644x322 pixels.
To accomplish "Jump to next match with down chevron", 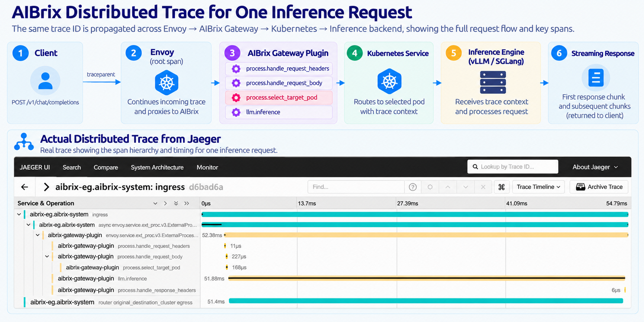I will click(x=466, y=187).
